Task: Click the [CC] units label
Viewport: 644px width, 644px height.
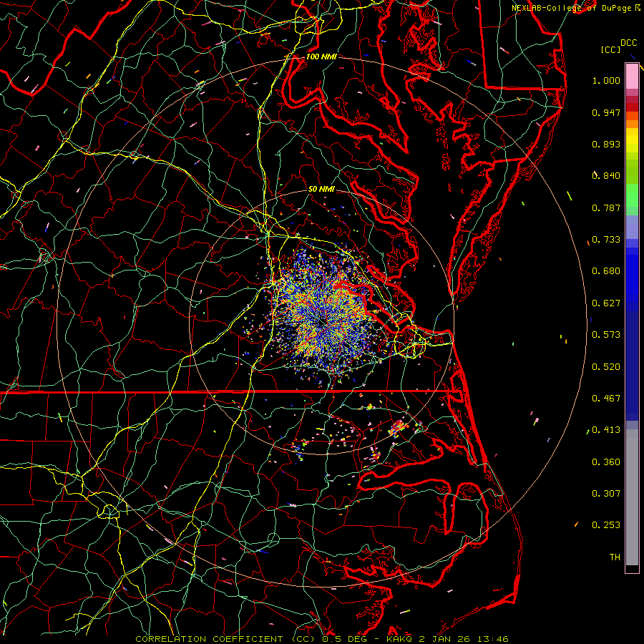Action: (610, 49)
